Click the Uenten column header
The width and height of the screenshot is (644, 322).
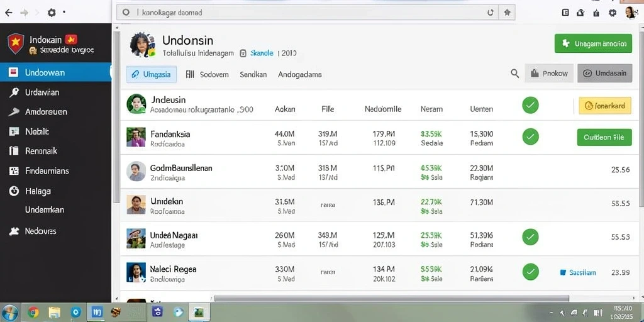pyautogui.click(x=481, y=109)
